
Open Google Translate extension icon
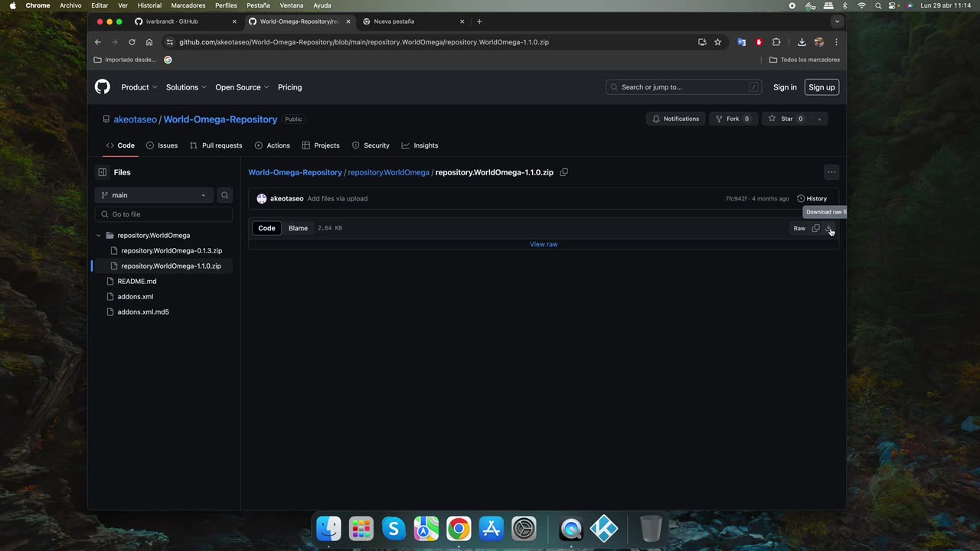click(741, 42)
